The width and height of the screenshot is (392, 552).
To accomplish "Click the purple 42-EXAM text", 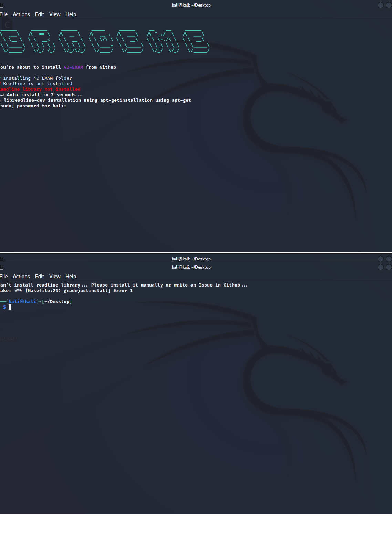I will pyautogui.click(x=73, y=67).
